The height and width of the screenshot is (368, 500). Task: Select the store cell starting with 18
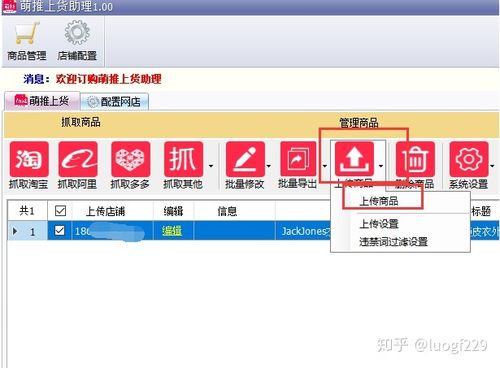point(112,231)
